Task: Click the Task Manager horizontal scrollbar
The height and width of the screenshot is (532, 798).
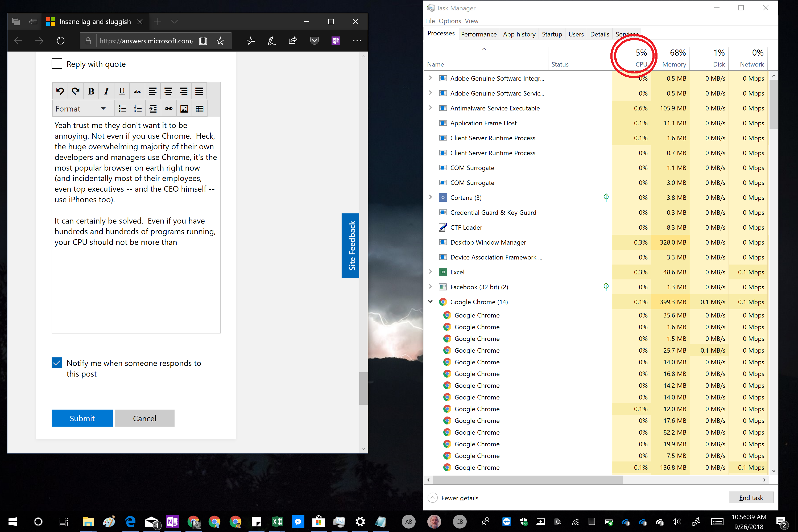Action: coord(528,480)
